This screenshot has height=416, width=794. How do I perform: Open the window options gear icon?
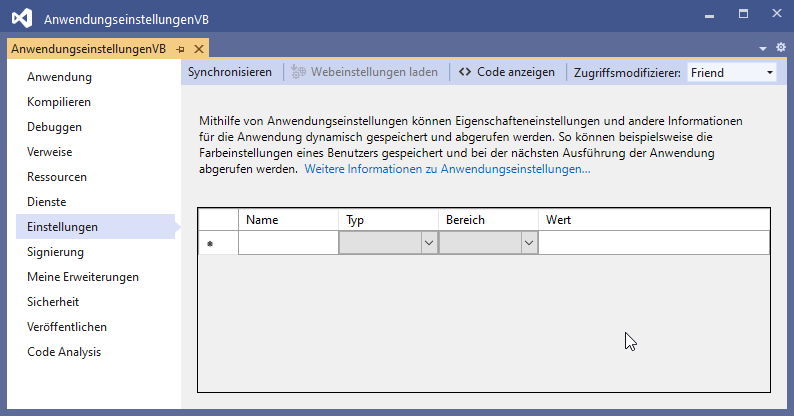[781, 47]
